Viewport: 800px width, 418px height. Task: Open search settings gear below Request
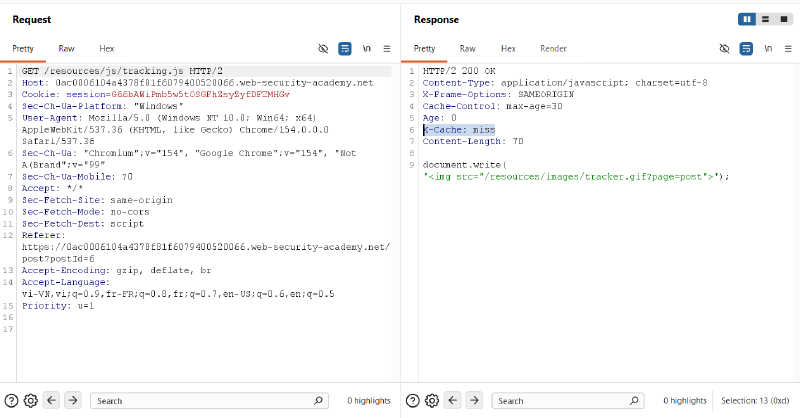pyautogui.click(x=31, y=401)
